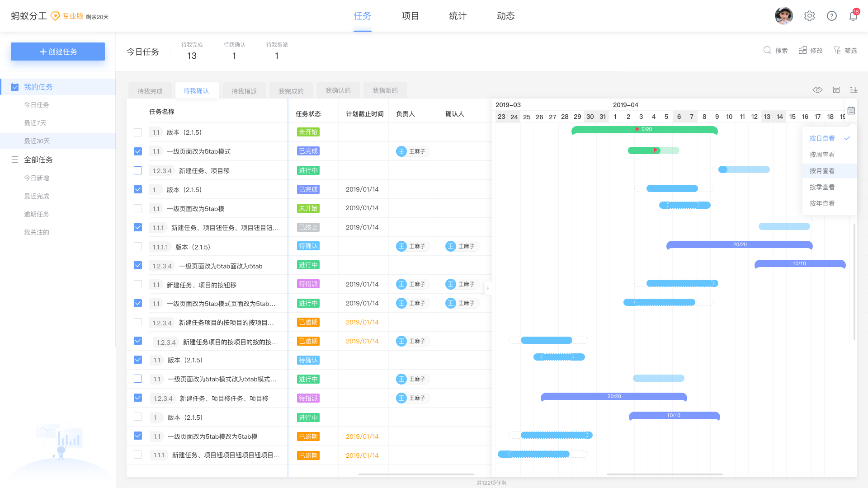Click the eye icon above the task list
This screenshot has width=868, height=488.
tap(817, 90)
